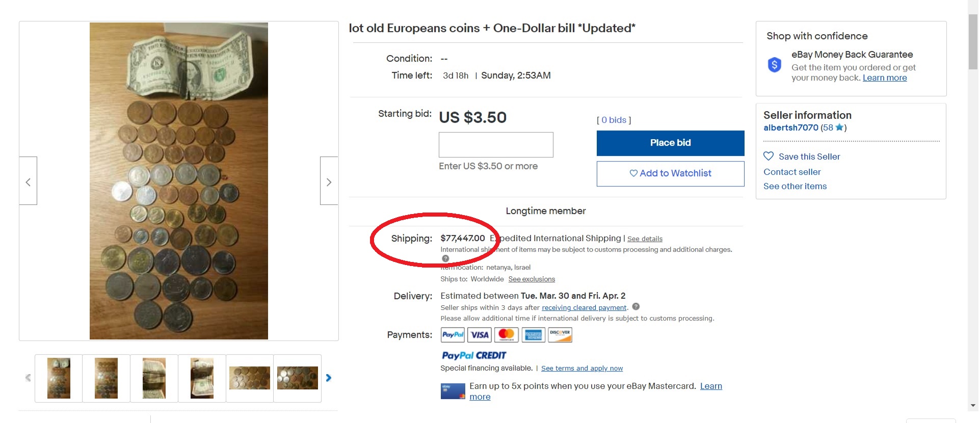Open the 0 bids link
980x423 pixels.
614,120
